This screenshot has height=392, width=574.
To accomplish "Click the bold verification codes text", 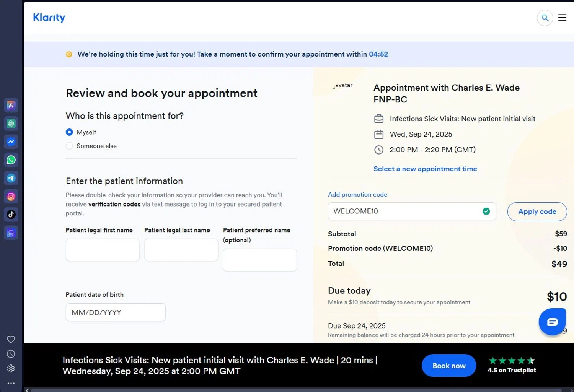I will (x=114, y=204).
